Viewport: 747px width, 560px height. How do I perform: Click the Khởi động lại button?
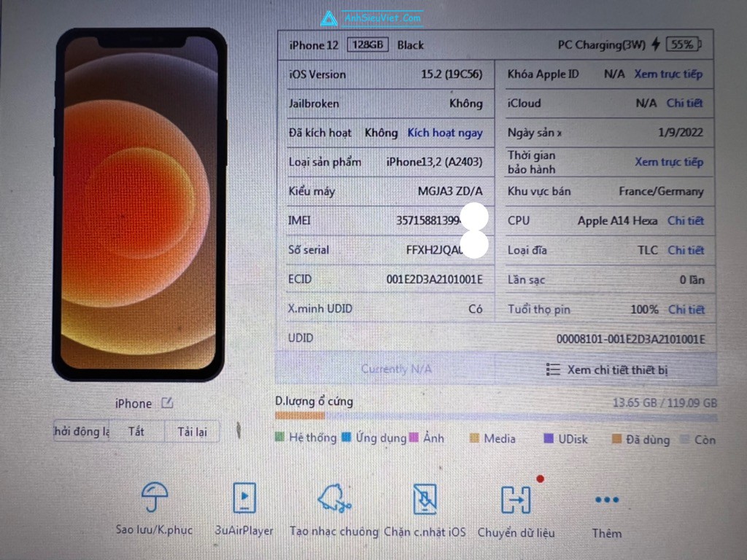[82, 432]
